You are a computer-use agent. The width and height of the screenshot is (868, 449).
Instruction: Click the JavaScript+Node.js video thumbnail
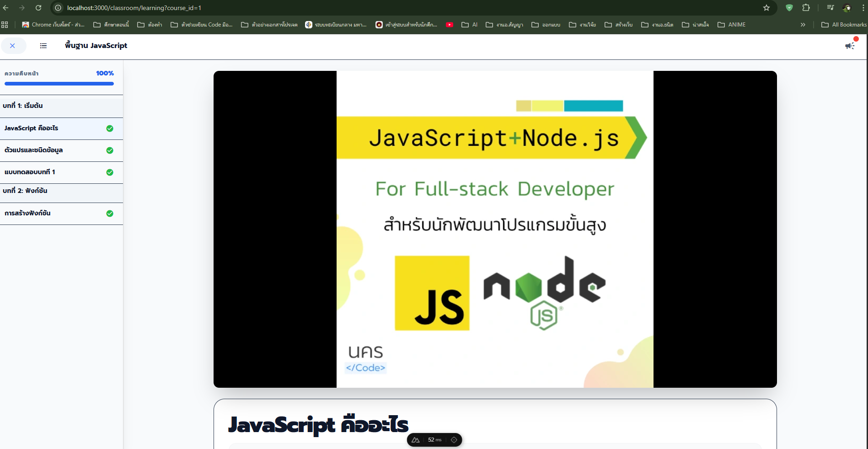(x=495, y=229)
